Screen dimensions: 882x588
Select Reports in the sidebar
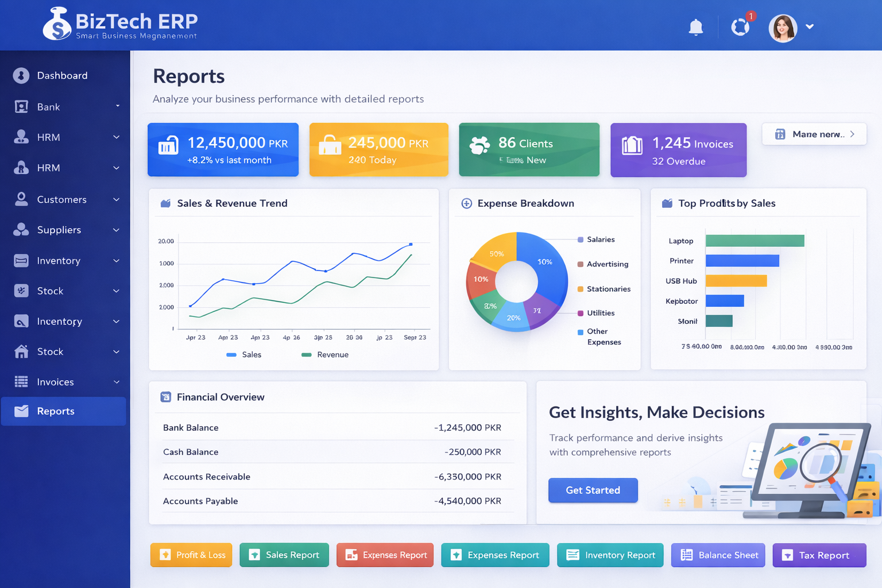point(56,411)
